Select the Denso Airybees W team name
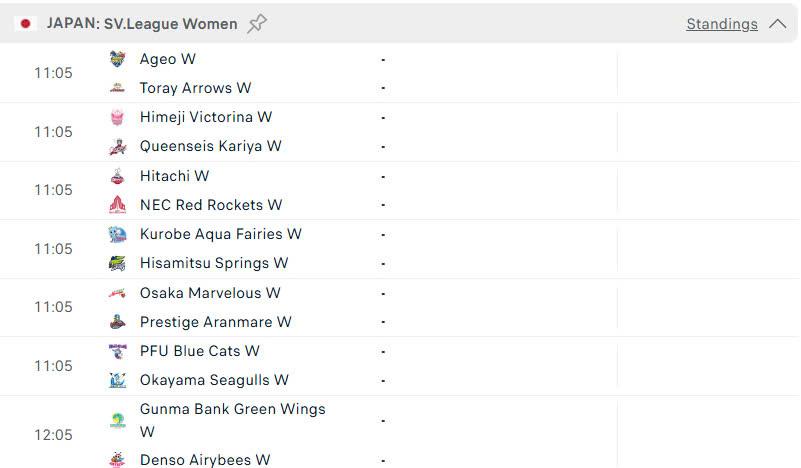The height and width of the screenshot is (468, 801). 205,459
